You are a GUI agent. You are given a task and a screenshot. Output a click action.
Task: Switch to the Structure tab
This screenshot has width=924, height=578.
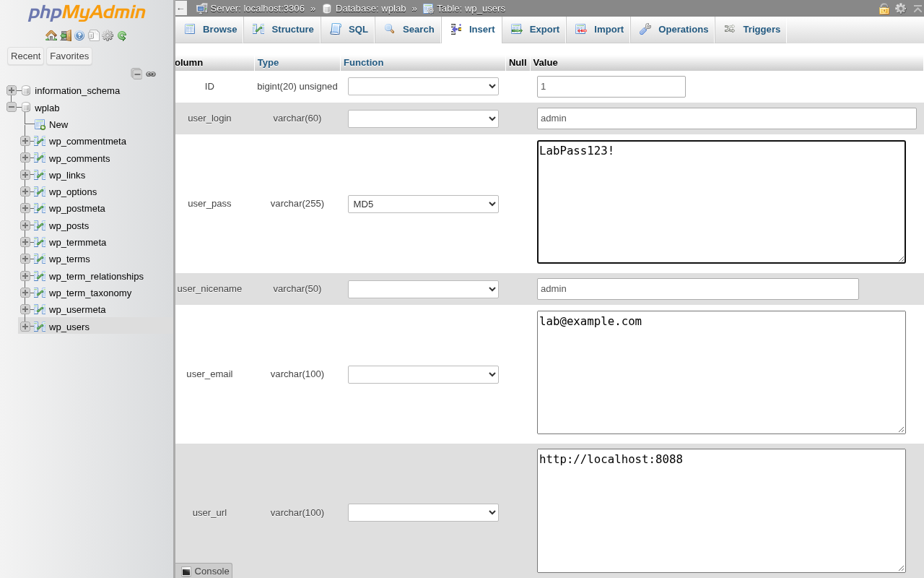coord(282,30)
